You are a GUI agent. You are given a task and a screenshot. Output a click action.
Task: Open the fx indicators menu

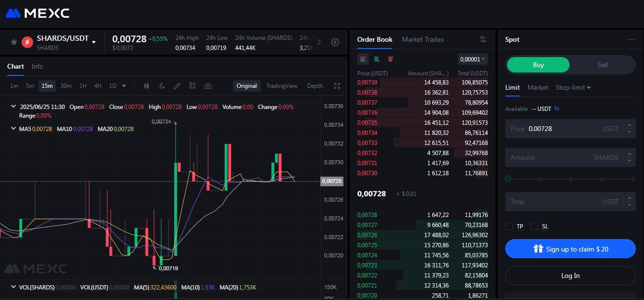tap(162, 86)
